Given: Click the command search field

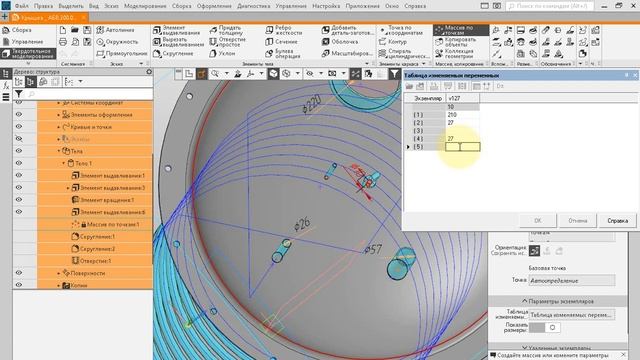Looking at the screenshot, I should pos(550,6).
